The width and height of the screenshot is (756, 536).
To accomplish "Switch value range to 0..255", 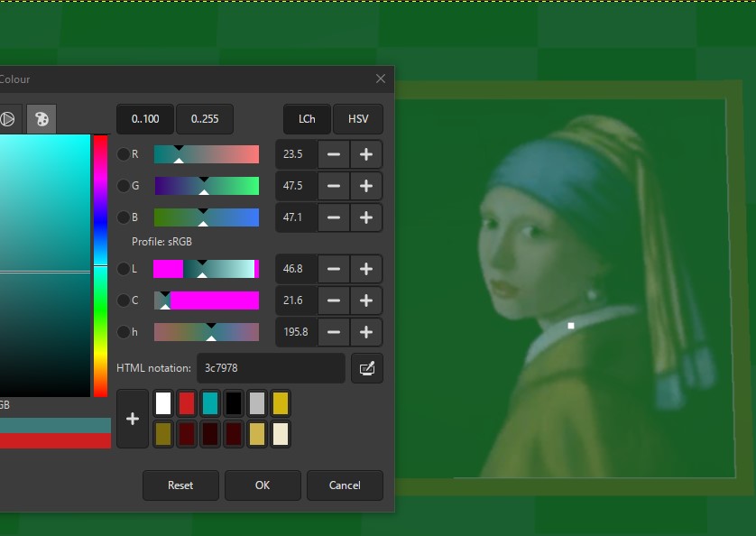I will pyautogui.click(x=205, y=119).
